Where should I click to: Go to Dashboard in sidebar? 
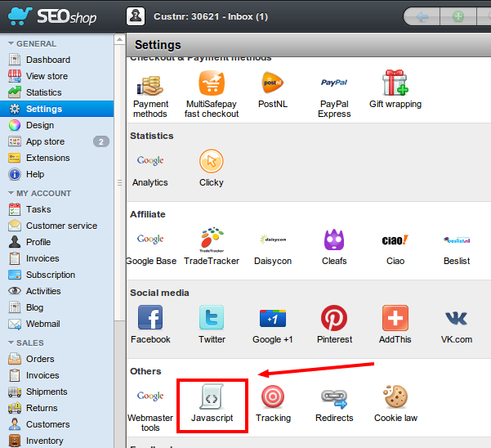point(47,60)
